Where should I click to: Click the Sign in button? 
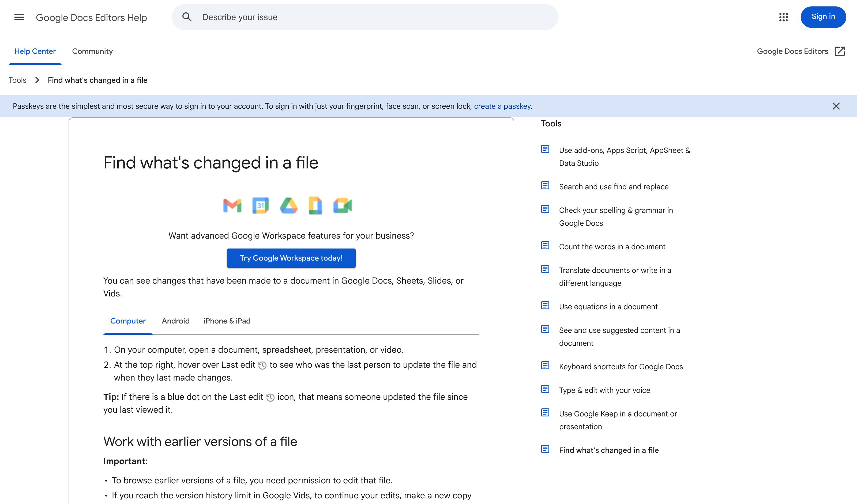tap(823, 17)
